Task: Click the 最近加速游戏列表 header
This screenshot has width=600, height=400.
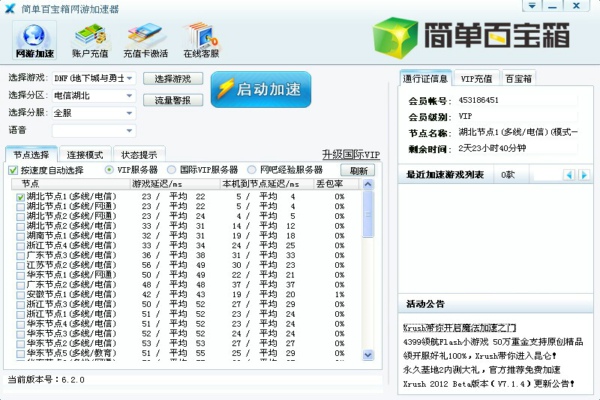Action: click(x=445, y=175)
